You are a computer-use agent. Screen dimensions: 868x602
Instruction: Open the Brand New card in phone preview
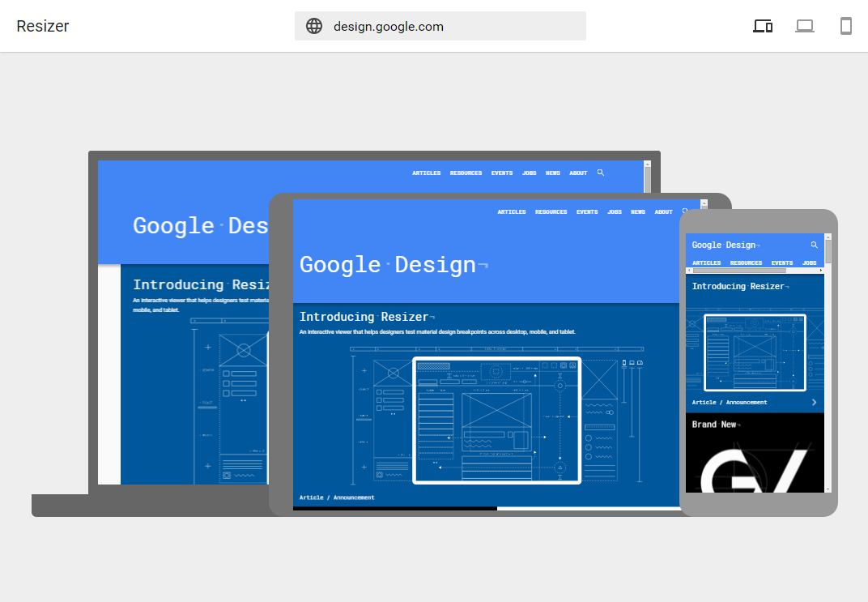pyautogui.click(x=755, y=452)
